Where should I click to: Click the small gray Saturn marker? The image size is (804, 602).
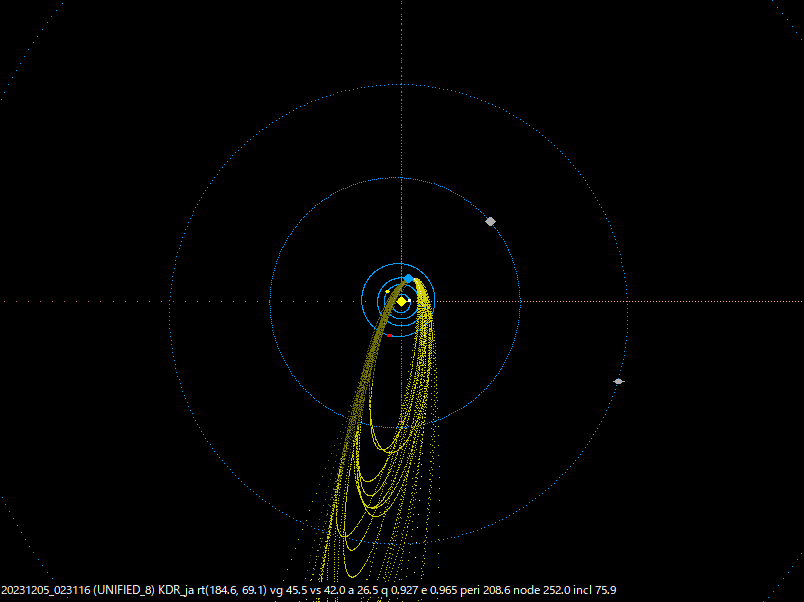coord(618,381)
